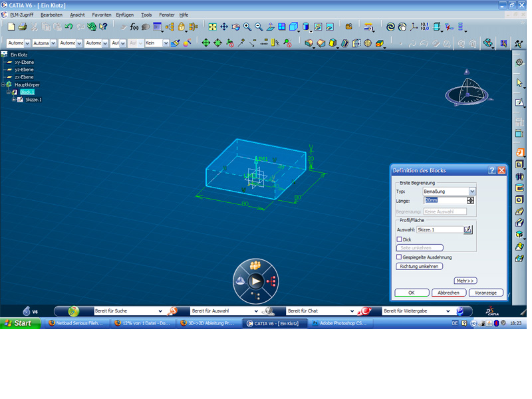
Task: Click the dialog help question mark button
Action: [x=492, y=170]
